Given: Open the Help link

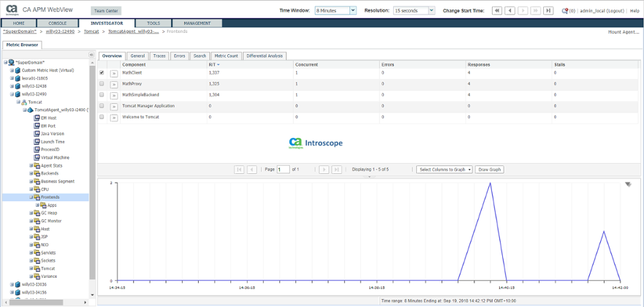Looking at the screenshot, I should pyautogui.click(x=634, y=11).
